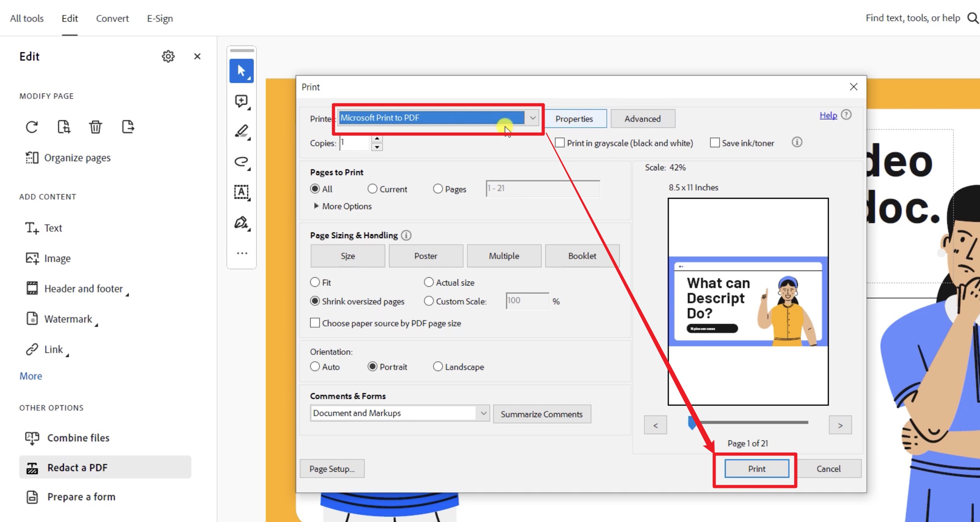The image size is (980, 522).
Task: Click the Poster button
Action: [426, 256]
